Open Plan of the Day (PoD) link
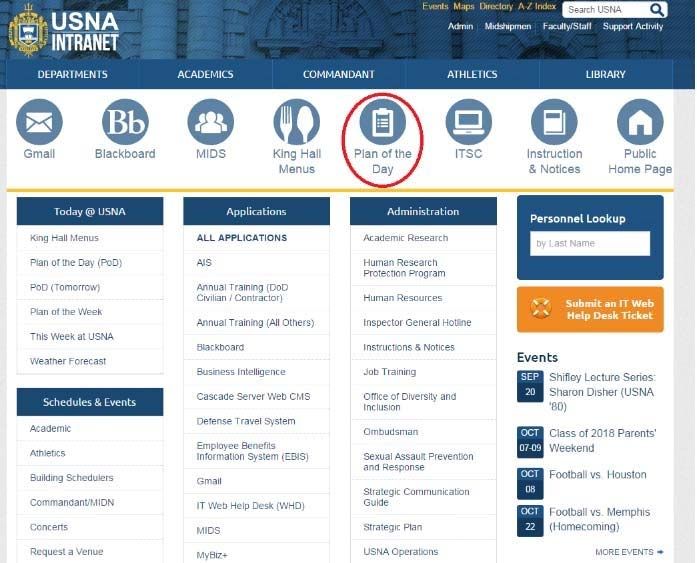The height and width of the screenshot is (563, 697). (x=76, y=263)
